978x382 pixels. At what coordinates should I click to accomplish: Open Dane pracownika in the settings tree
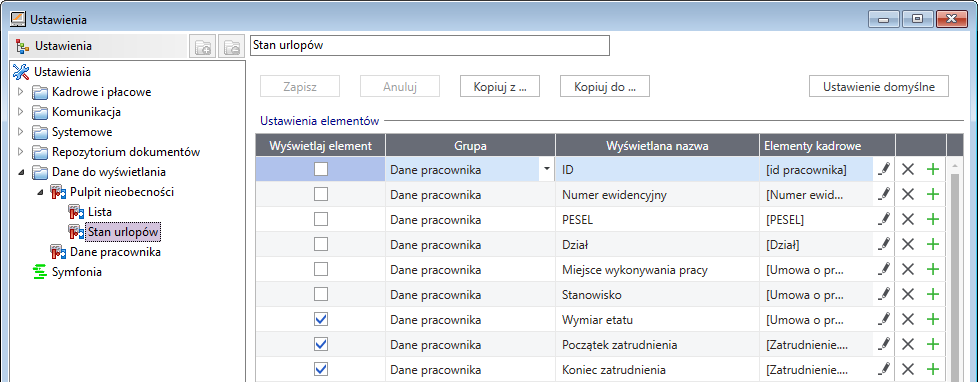click(115, 252)
